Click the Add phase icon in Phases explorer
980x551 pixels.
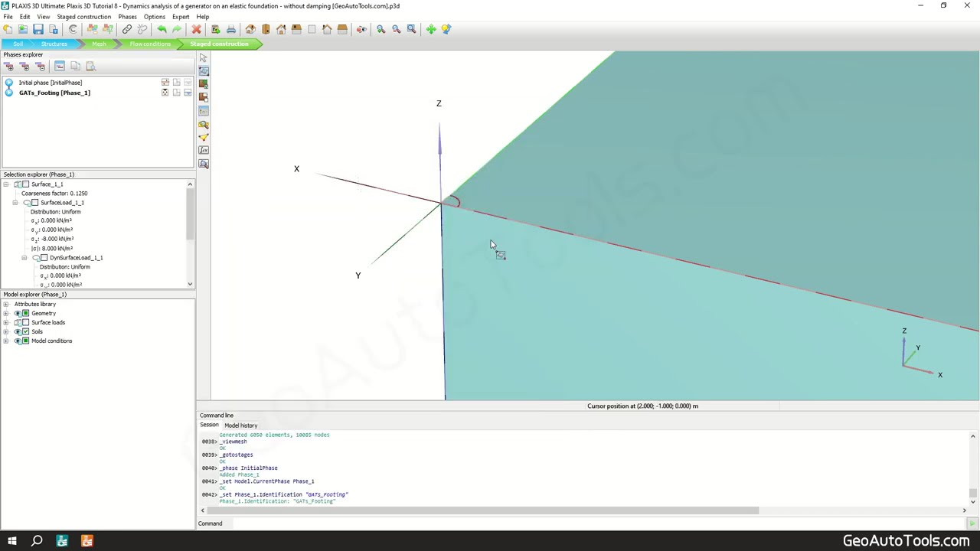point(9,67)
